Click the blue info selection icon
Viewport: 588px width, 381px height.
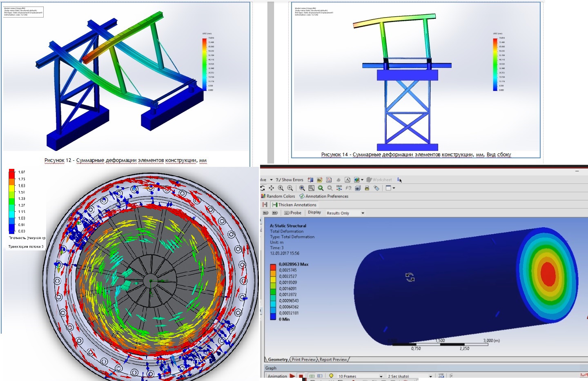(x=399, y=179)
